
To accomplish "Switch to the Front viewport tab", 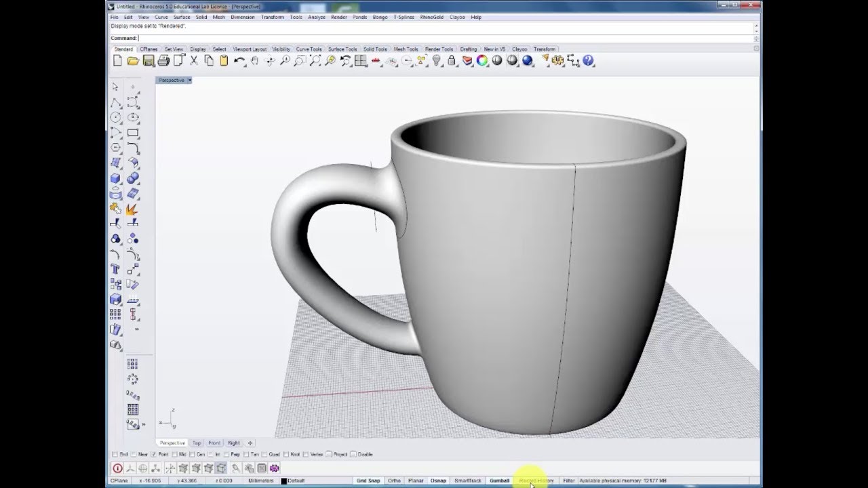I will pyautogui.click(x=214, y=443).
